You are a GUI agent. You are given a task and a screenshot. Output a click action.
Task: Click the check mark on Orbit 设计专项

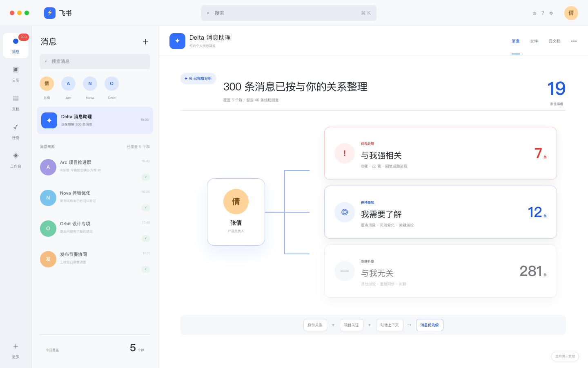click(x=146, y=238)
